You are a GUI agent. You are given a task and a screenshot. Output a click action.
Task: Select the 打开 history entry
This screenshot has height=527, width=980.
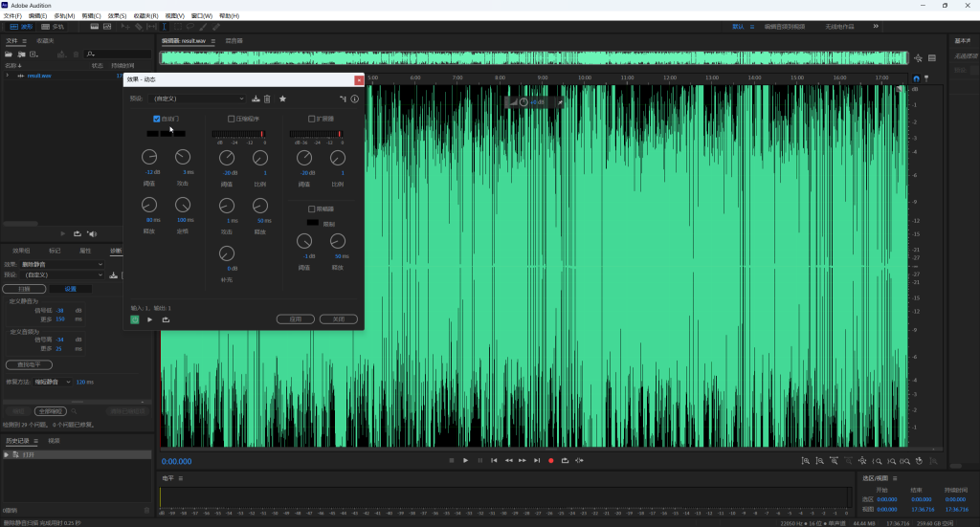click(x=77, y=454)
